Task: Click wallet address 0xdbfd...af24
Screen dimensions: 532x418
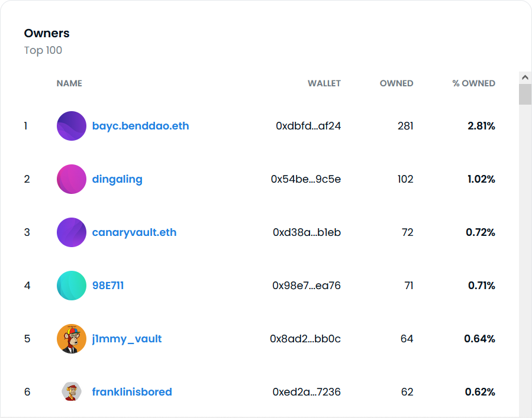Action: click(308, 126)
